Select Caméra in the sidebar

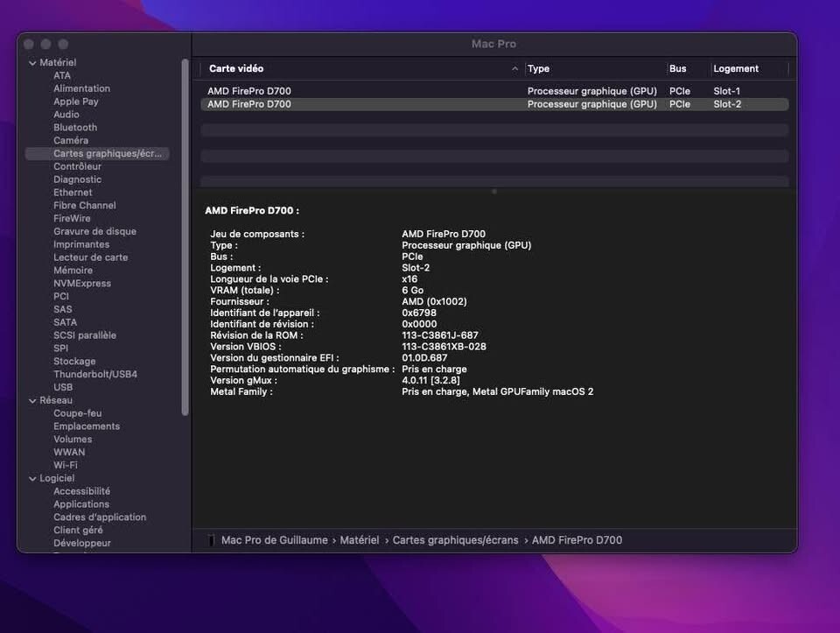point(71,140)
